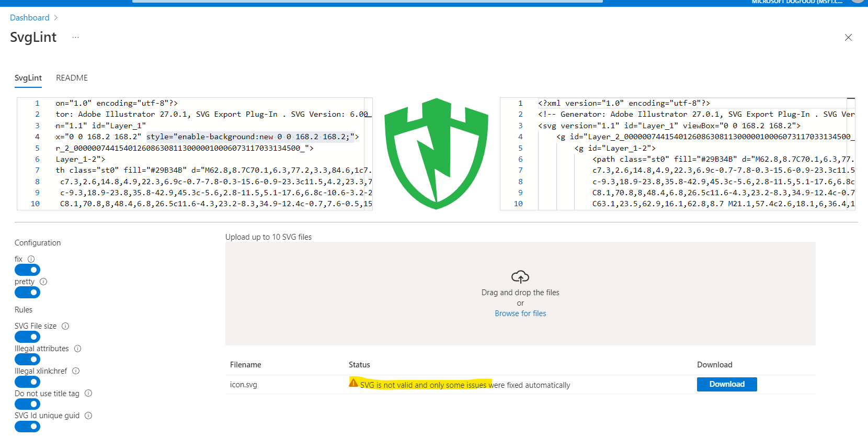Show info for Illegal xlink:href
This screenshot has width=868, height=437.
coord(76,371)
